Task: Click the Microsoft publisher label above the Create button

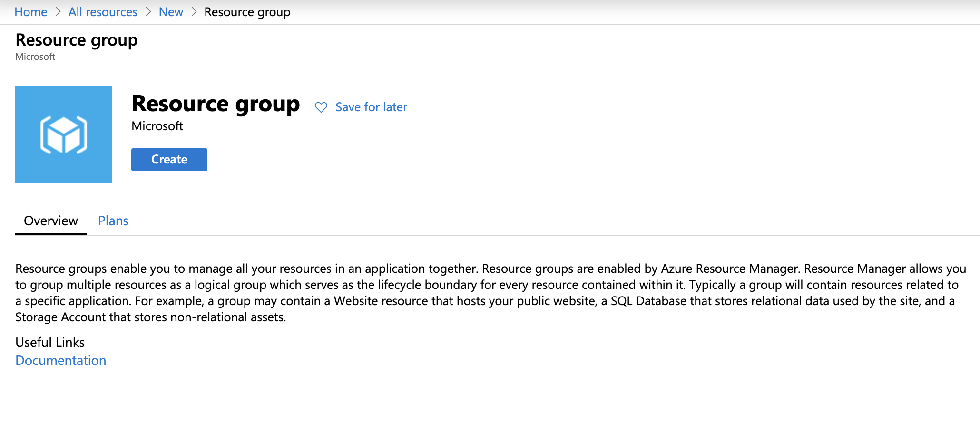Action: pyautogui.click(x=157, y=126)
